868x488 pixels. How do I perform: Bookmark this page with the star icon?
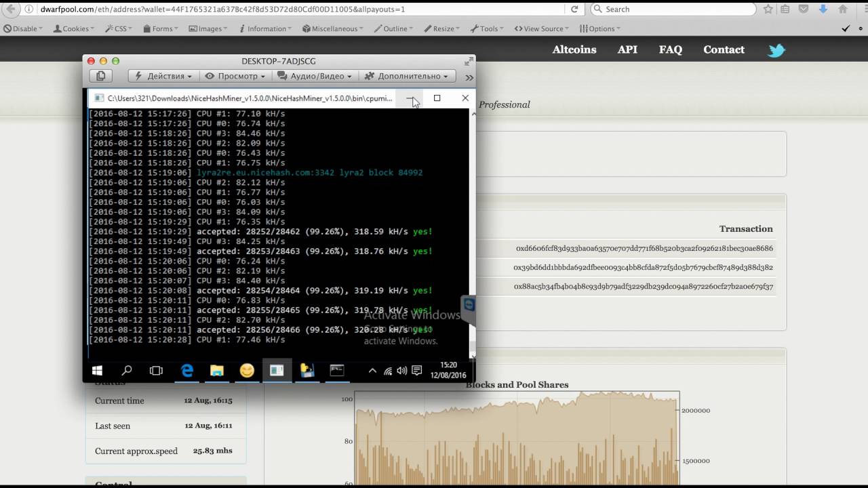[768, 9]
